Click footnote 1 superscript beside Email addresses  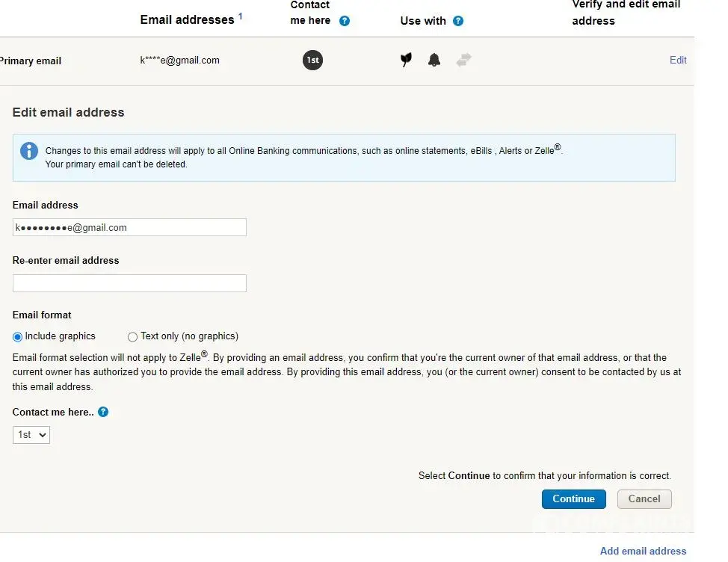coord(241,16)
